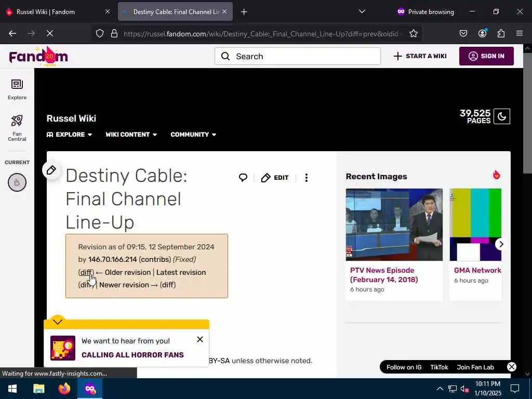Image resolution: width=532 pixels, height=399 pixels.
Task: Click the Recent Images flame icon
Action: pos(496,175)
